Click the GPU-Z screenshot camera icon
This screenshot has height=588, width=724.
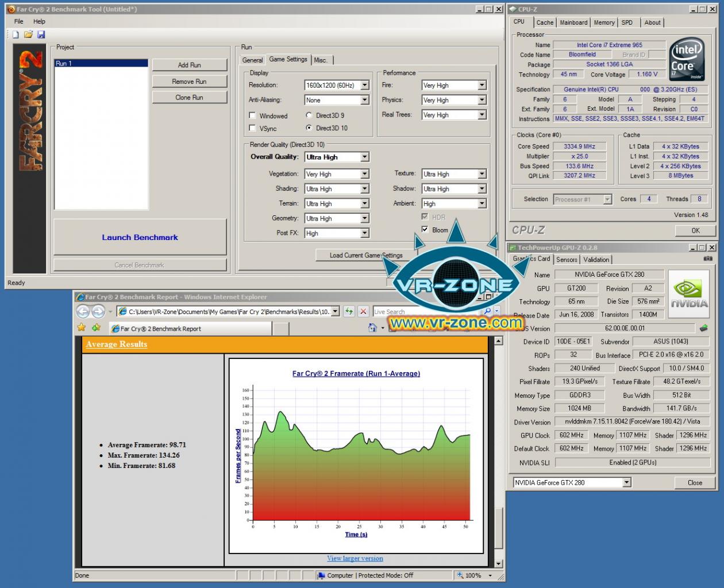pos(707,259)
